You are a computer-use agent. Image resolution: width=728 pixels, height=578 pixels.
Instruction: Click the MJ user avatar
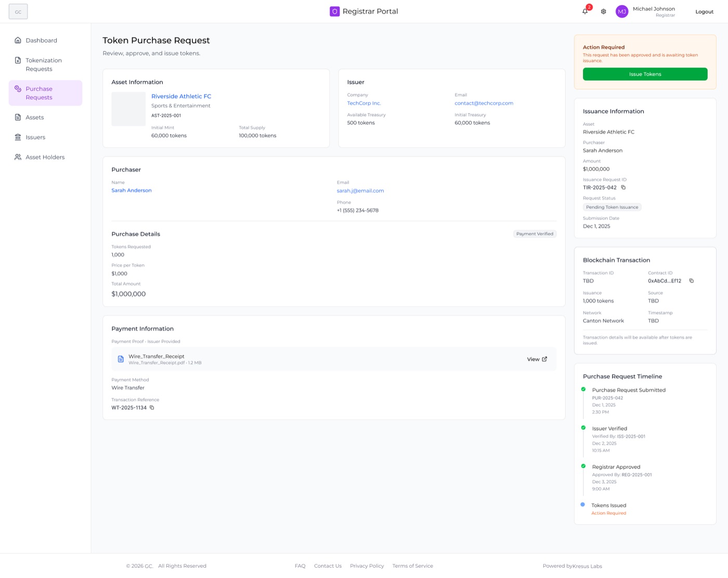click(x=621, y=11)
